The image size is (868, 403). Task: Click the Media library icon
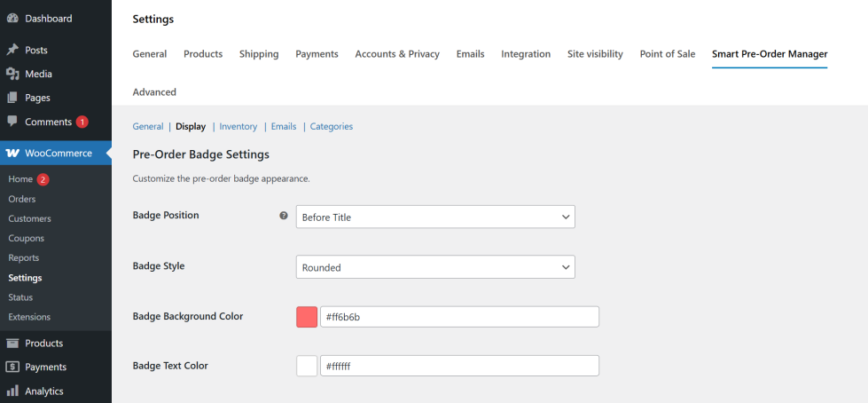[12, 75]
